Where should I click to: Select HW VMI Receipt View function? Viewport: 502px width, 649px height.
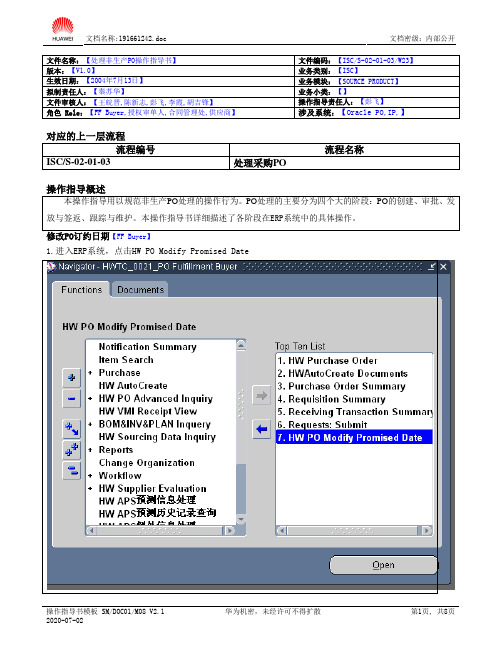(x=148, y=411)
